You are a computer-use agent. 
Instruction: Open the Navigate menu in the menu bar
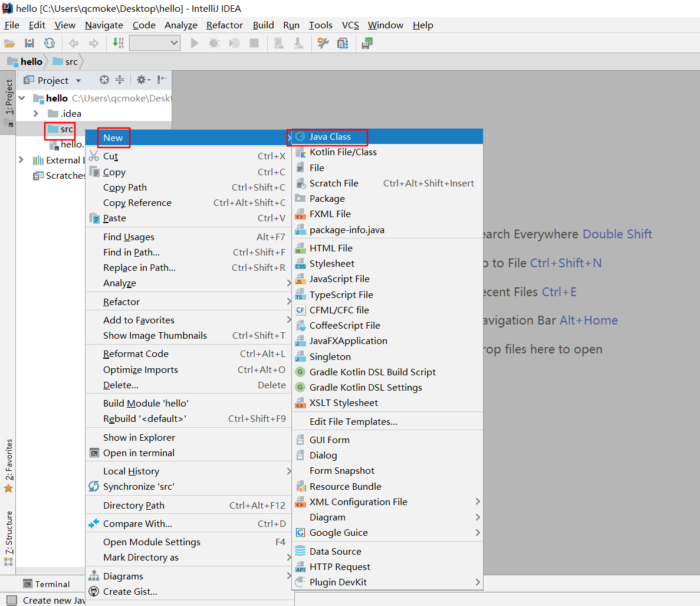104,25
